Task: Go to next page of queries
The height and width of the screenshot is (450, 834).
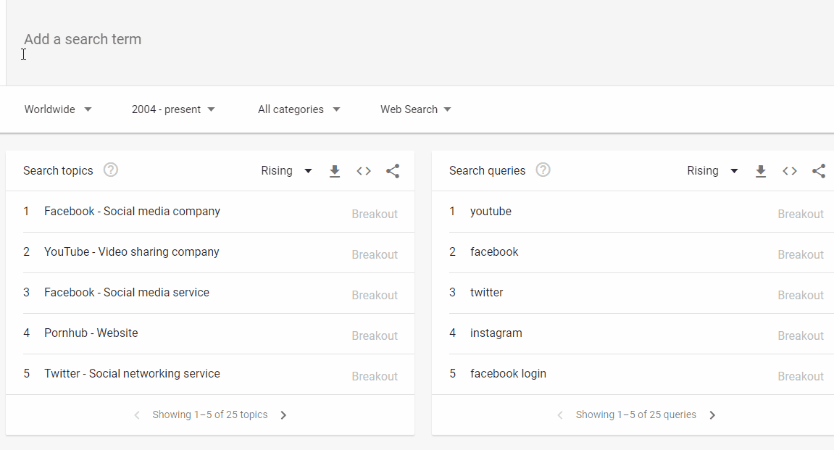Action: coord(712,415)
